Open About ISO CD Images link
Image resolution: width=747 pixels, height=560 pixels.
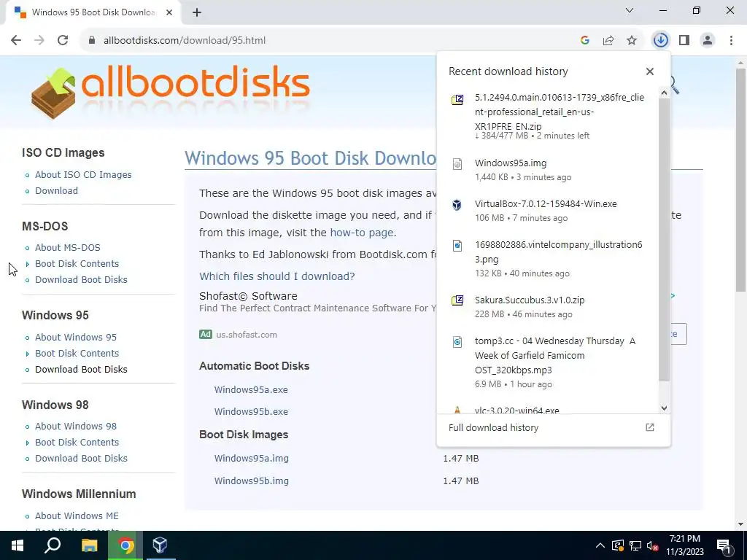83,175
